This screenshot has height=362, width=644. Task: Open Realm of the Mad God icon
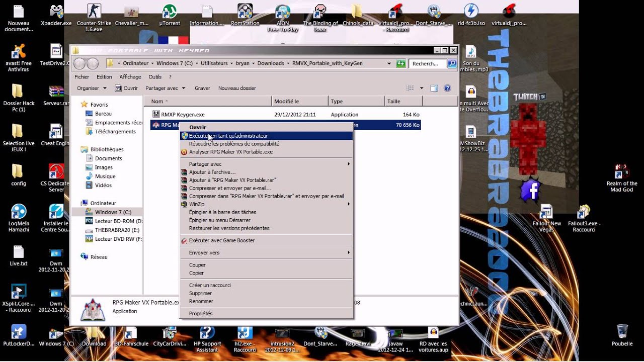point(622,178)
